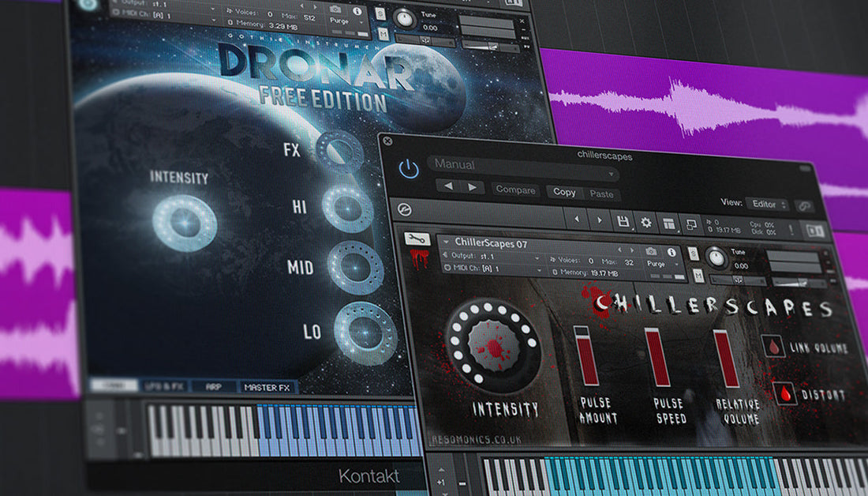Click ChillerScapes info icon

tap(672, 252)
